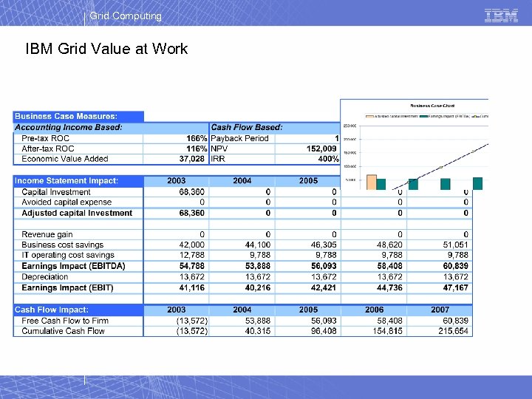Click the 2006 column header
Screen dimensions: 532x399
[x=374, y=310]
